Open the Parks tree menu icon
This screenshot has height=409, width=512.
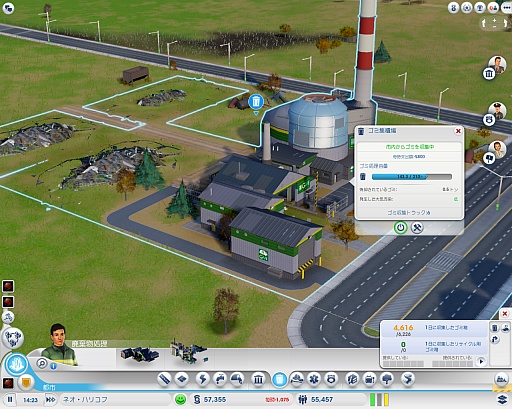[387, 379]
